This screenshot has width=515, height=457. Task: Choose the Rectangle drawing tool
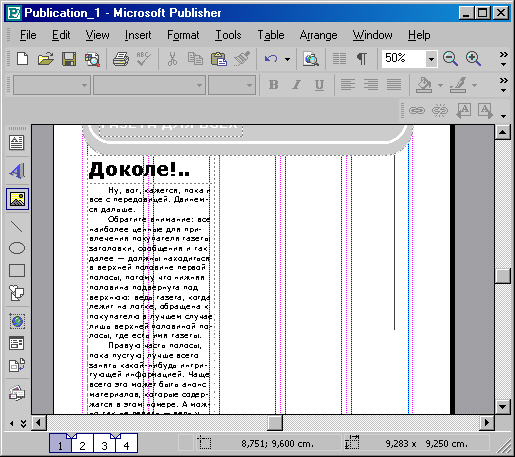(17, 271)
